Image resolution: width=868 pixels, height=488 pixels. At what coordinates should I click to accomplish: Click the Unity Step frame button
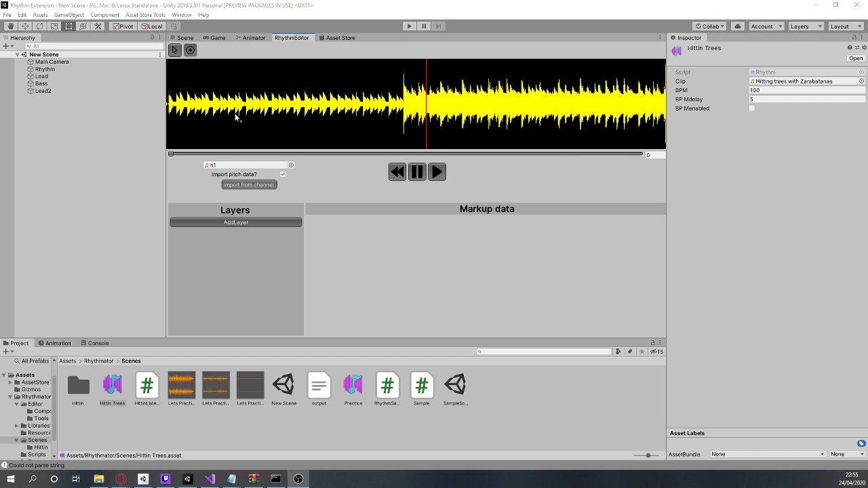[x=438, y=26]
